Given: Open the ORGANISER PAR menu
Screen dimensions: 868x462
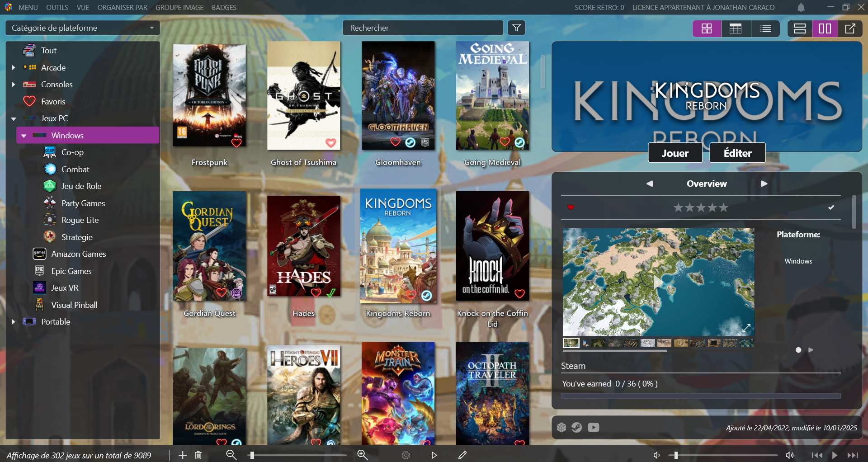Looking at the screenshot, I should point(122,8).
